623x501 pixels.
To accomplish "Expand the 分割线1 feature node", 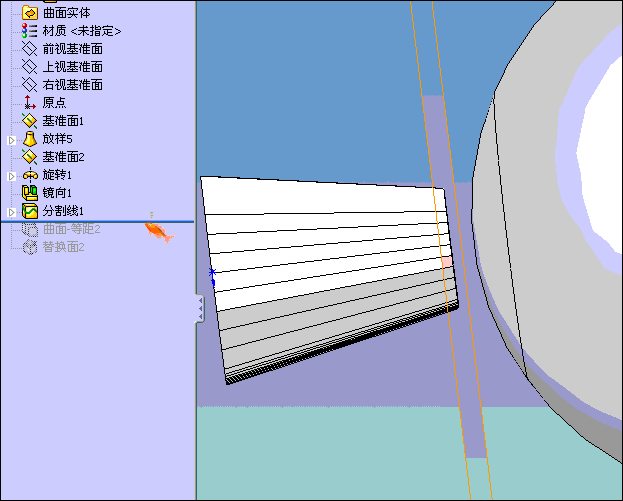I will click(12, 212).
